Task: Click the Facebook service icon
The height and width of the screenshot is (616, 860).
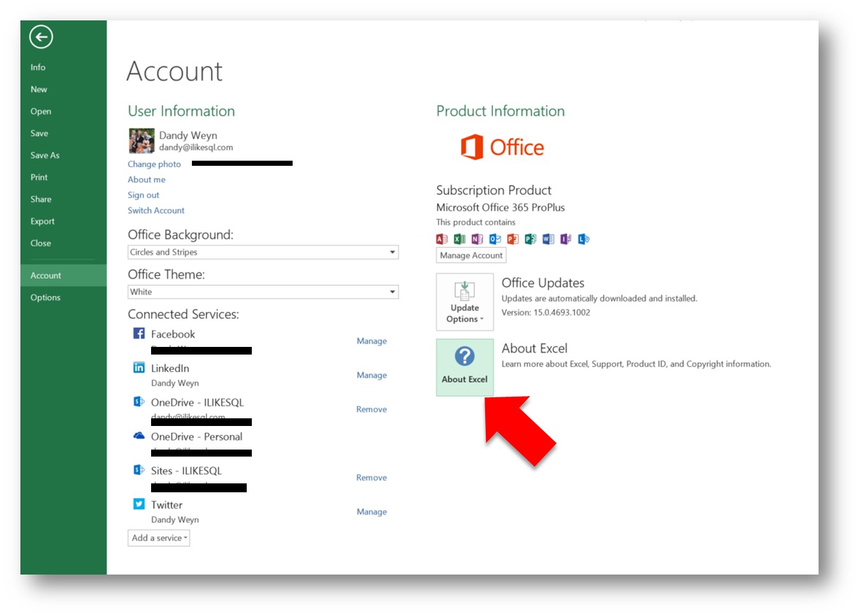Action: pyautogui.click(x=139, y=333)
